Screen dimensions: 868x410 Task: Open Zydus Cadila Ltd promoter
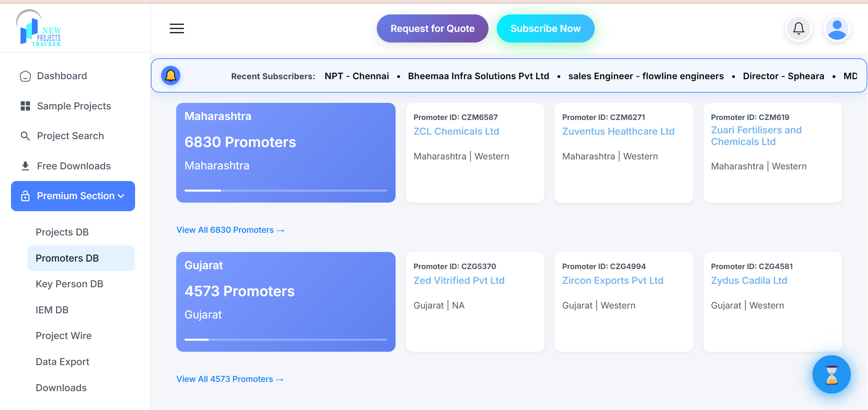click(x=749, y=280)
